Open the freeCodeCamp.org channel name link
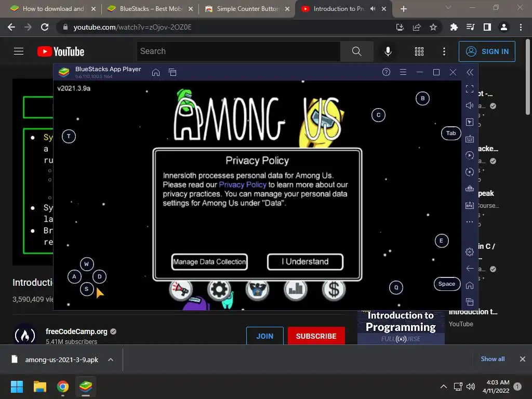 pyautogui.click(x=76, y=331)
